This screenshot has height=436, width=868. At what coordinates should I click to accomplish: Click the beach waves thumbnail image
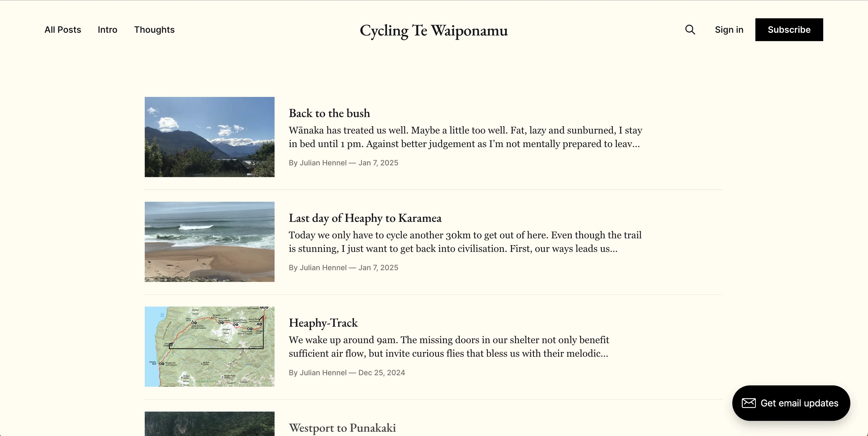(x=210, y=242)
